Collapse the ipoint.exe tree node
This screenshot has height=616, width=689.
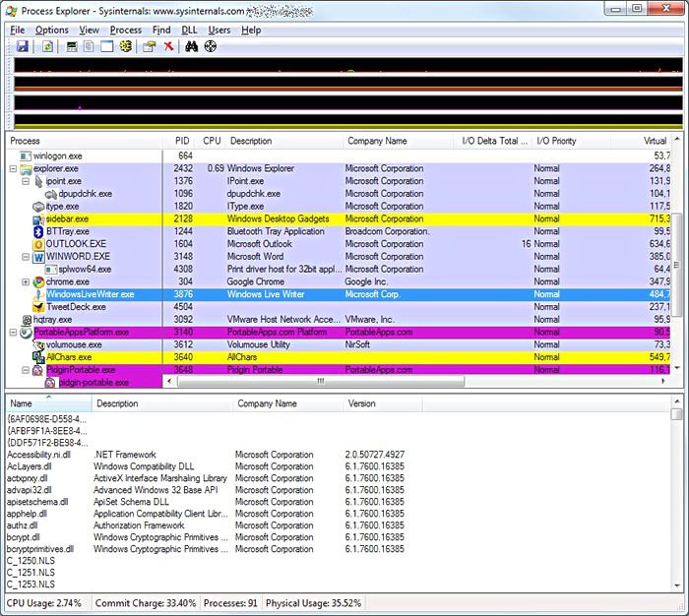26,181
